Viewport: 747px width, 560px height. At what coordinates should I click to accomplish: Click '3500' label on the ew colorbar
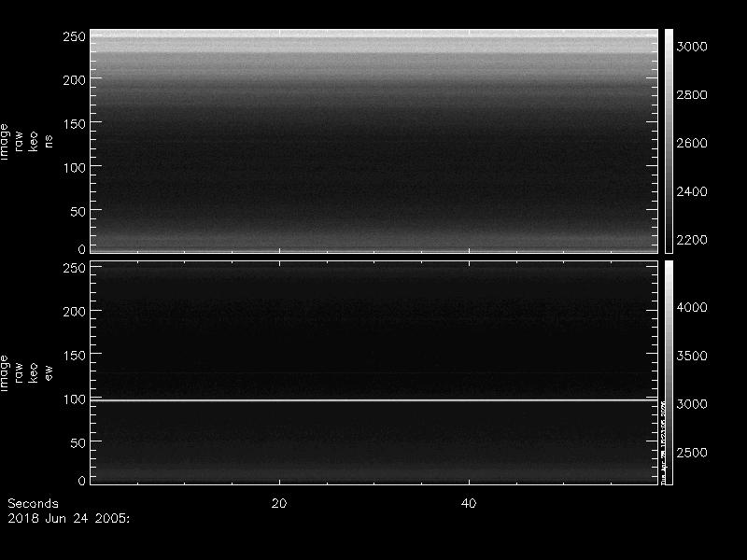(x=692, y=356)
